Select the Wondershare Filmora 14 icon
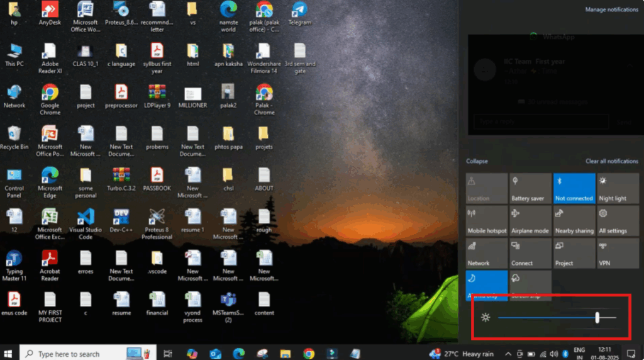The width and height of the screenshot is (644, 360). tap(264, 59)
